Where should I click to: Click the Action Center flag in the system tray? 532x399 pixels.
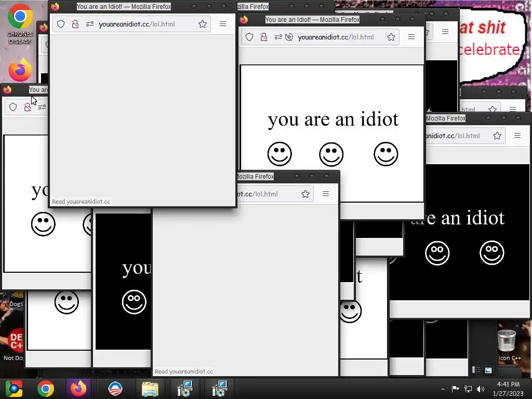pos(455,389)
